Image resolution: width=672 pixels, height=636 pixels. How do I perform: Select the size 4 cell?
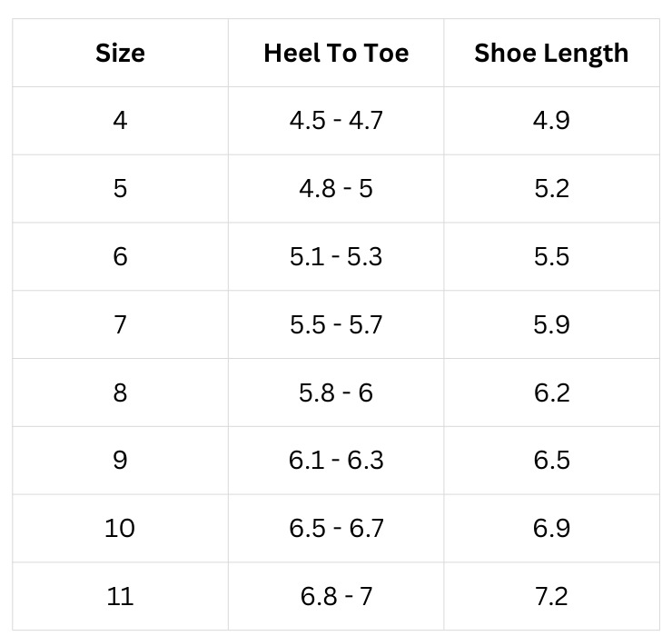tap(120, 120)
